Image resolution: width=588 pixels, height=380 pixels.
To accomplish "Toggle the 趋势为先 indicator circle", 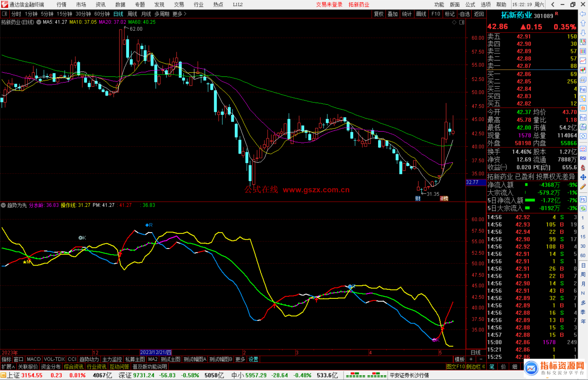I will point(3,205).
